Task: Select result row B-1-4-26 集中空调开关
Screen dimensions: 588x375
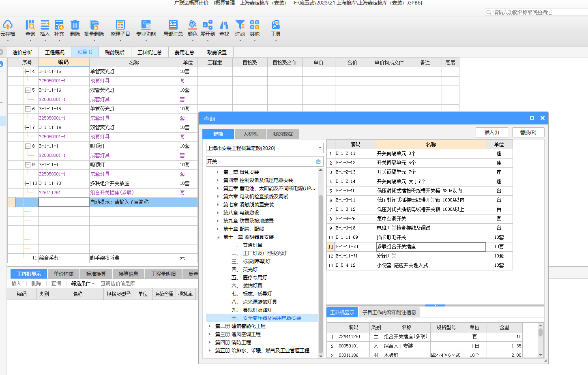Action: point(420,219)
